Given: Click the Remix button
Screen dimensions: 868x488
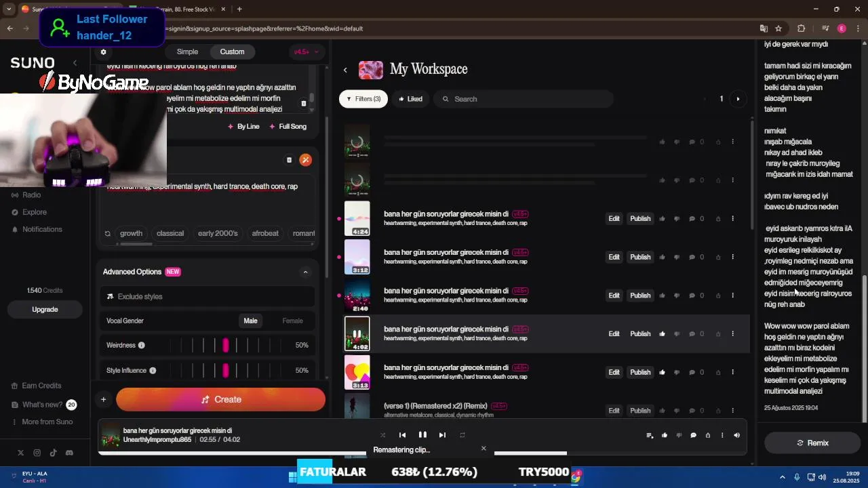Looking at the screenshot, I should point(812,443).
